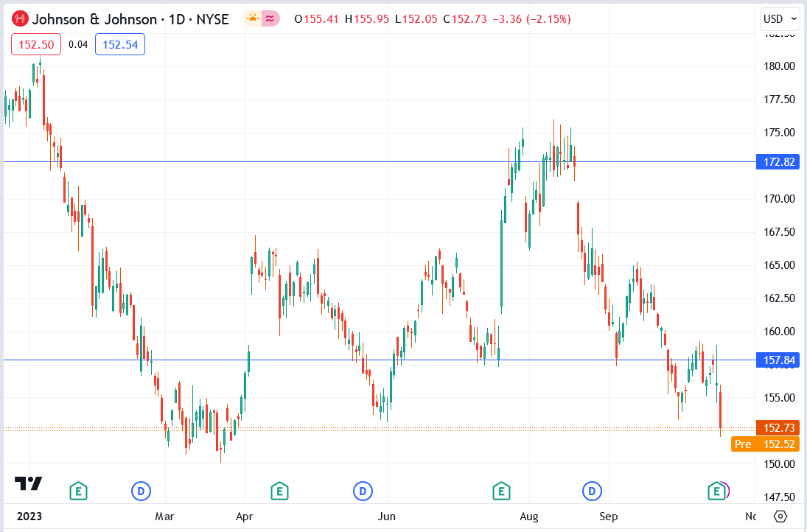Click the change value −3.36 (−2.15%)
Viewport: 807px width, 532px height.
pos(531,20)
